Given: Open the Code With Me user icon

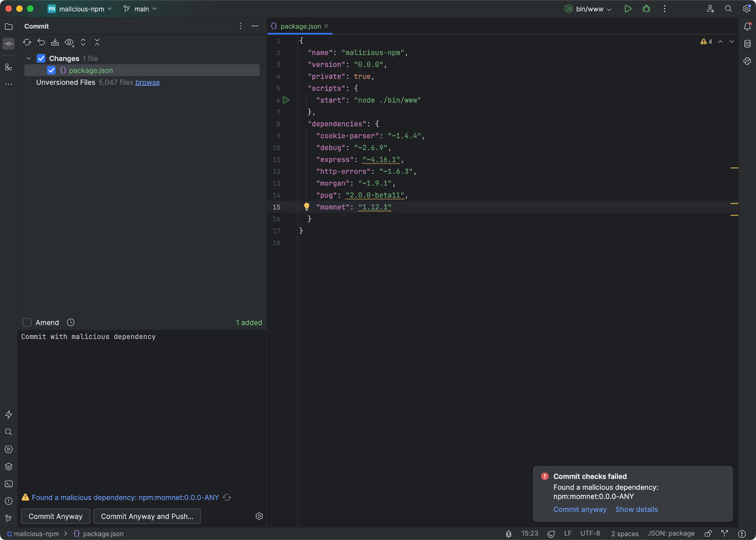Looking at the screenshot, I should (x=710, y=9).
